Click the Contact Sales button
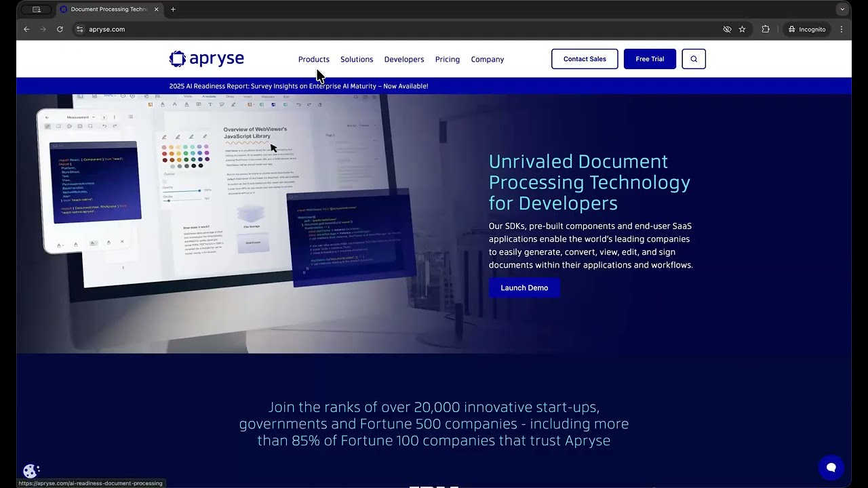 click(585, 59)
